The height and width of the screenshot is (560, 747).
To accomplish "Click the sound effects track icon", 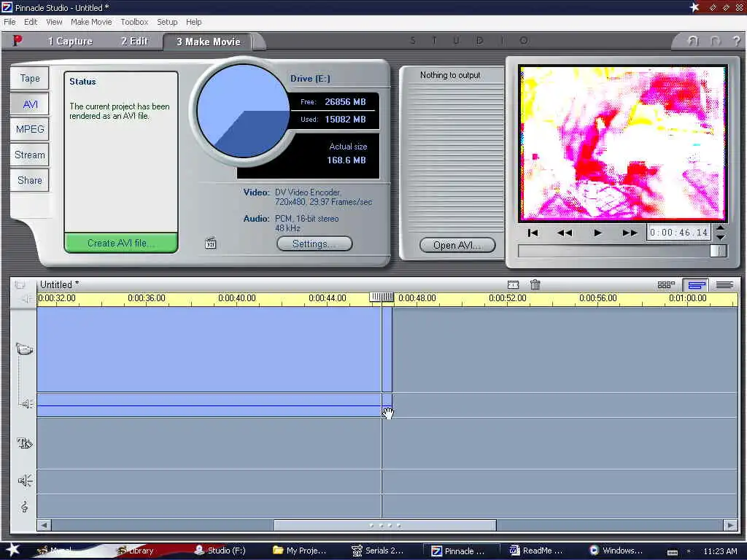I will 25,481.
